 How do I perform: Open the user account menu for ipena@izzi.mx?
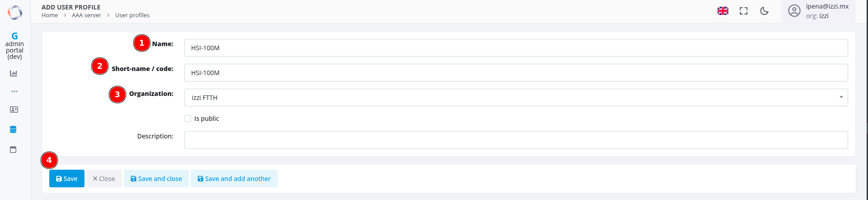[x=818, y=11]
